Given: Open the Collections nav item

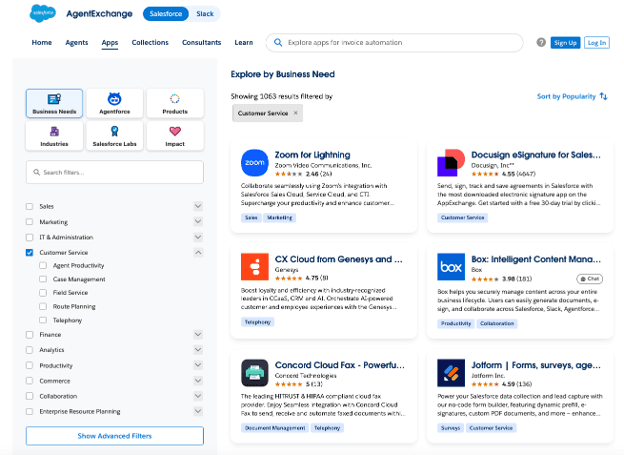Looking at the screenshot, I should click(150, 43).
